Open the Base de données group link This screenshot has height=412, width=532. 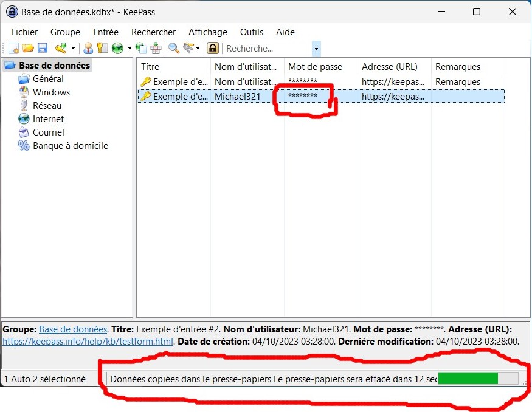point(73,329)
